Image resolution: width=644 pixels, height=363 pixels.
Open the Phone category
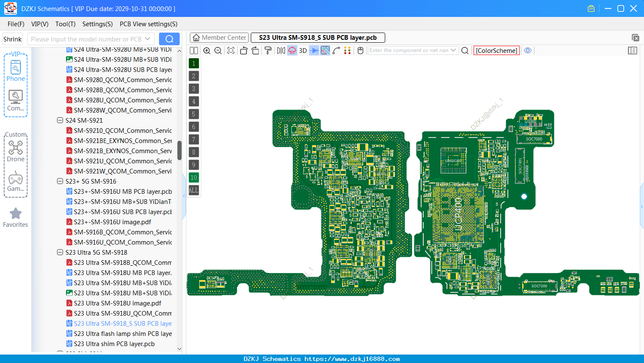click(16, 70)
